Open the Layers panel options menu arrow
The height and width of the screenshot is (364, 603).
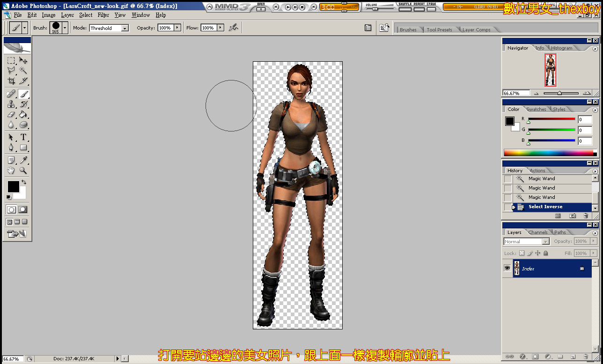pyautogui.click(x=595, y=233)
